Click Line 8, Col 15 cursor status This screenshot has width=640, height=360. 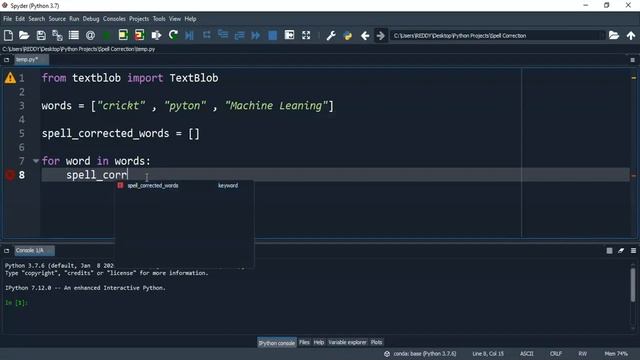pos(488,353)
